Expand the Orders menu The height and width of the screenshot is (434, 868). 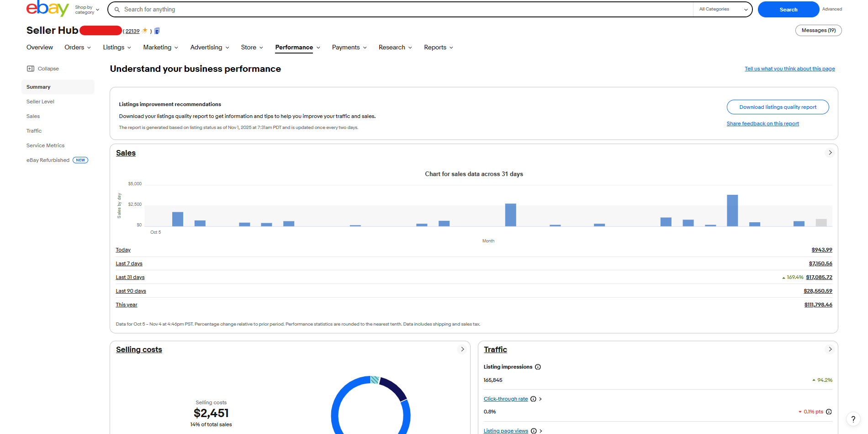tap(78, 48)
